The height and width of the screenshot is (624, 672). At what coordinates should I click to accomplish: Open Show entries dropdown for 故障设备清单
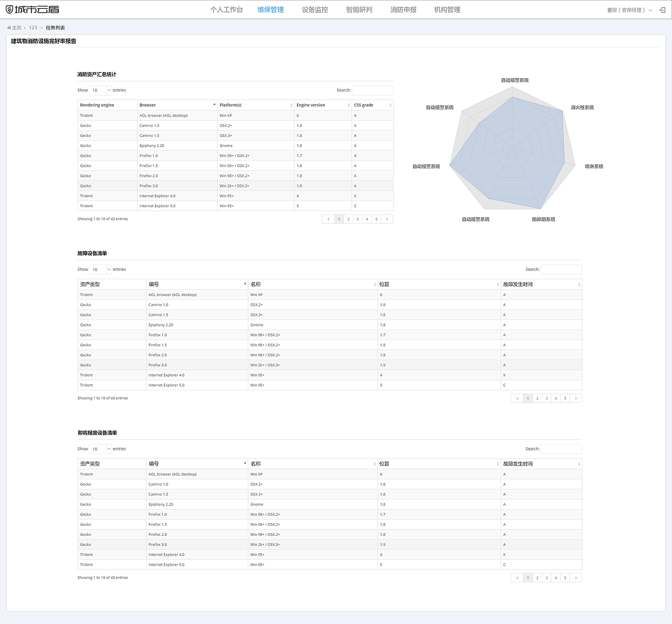[100, 270]
